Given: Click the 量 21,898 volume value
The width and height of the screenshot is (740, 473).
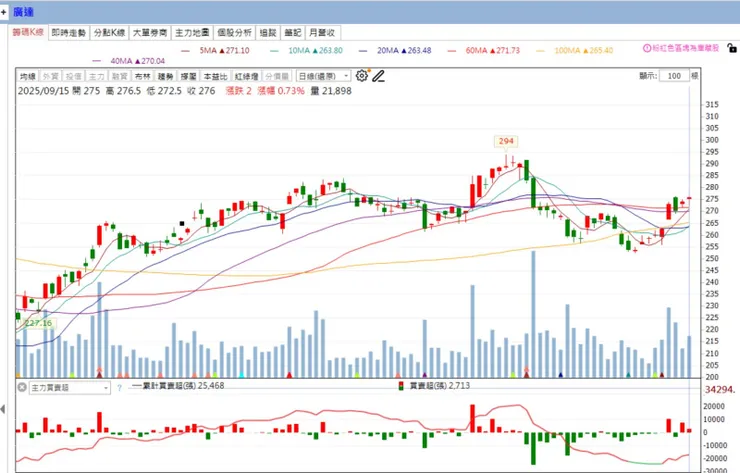Looking at the screenshot, I should tap(331, 91).
